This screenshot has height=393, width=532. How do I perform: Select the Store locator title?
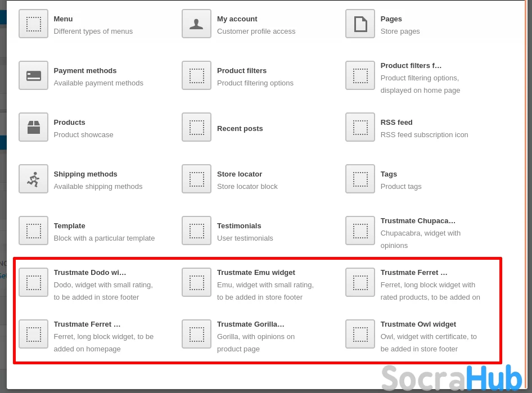click(x=240, y=174)
